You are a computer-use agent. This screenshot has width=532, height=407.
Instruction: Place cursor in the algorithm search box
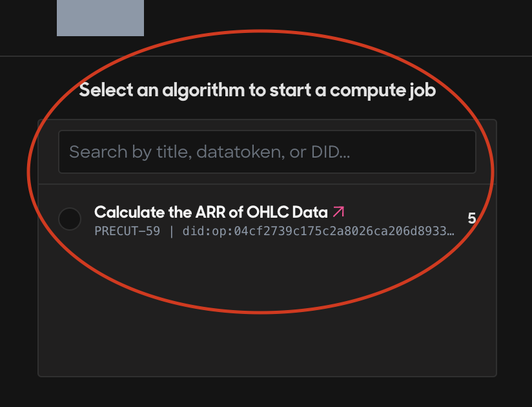click(267, 152)
